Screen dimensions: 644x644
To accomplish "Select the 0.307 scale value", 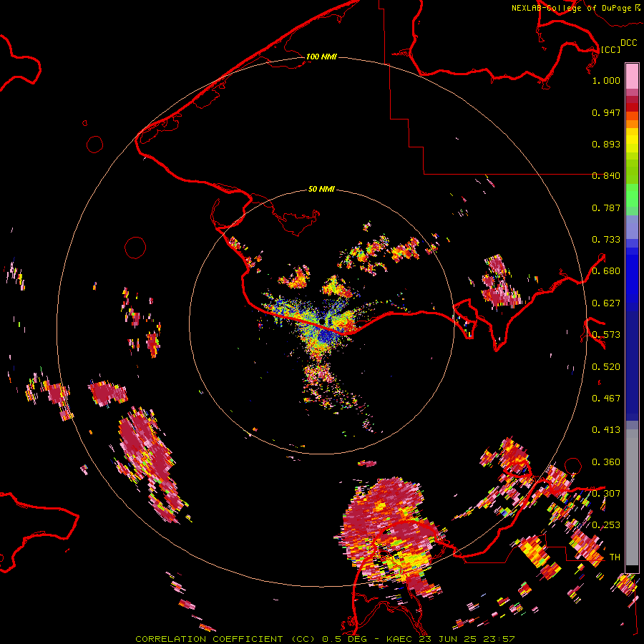I will pos(606,494).
